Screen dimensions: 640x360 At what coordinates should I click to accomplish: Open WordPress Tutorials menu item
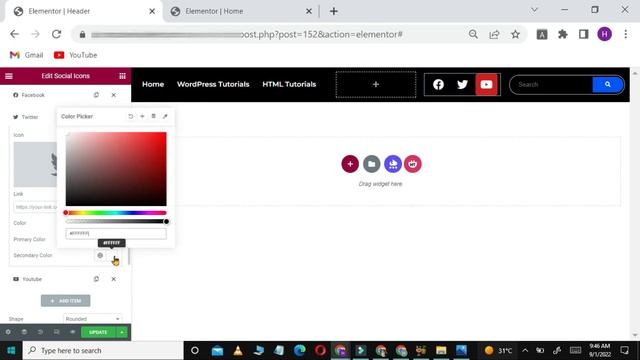click(x=213, y=84)
